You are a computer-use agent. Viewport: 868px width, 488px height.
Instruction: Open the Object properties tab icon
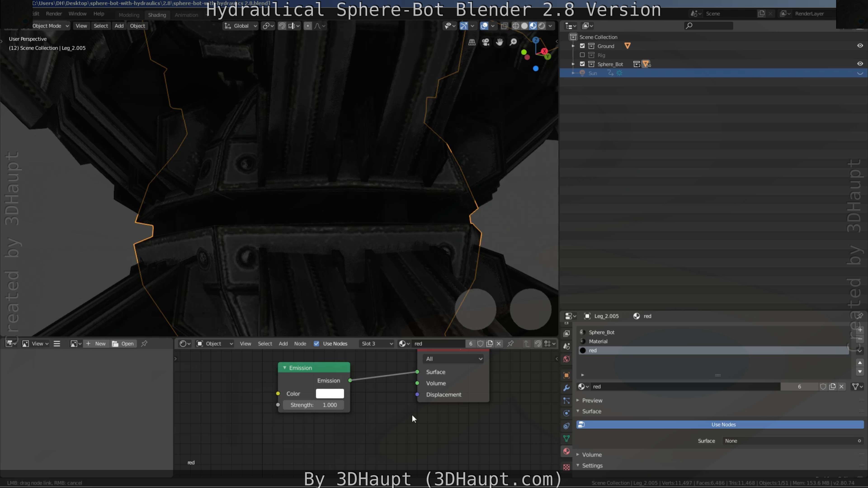pos(566,375)
